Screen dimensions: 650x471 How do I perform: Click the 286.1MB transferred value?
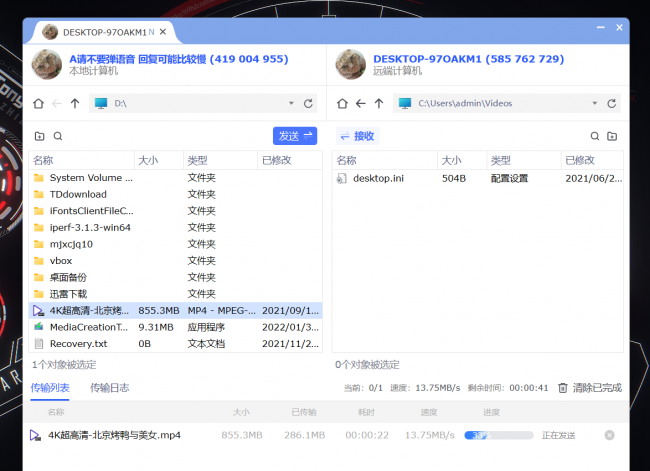(x=305, y=435)
